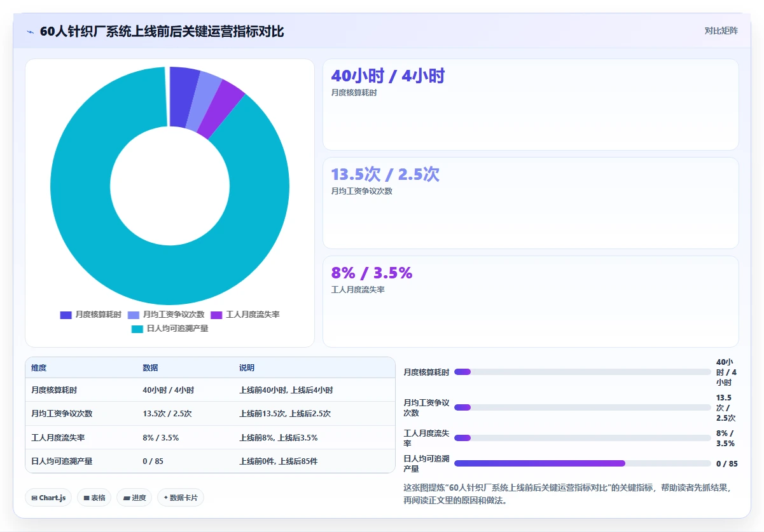Click the 说明 column header
The height and width of the screenshot is (532, 764).
247,368
